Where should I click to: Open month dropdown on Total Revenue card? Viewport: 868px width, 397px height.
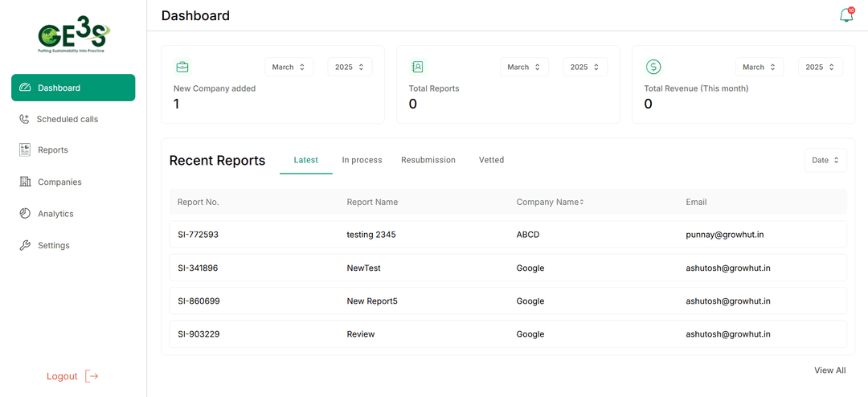pyautogui.click(x=759, y=67)
